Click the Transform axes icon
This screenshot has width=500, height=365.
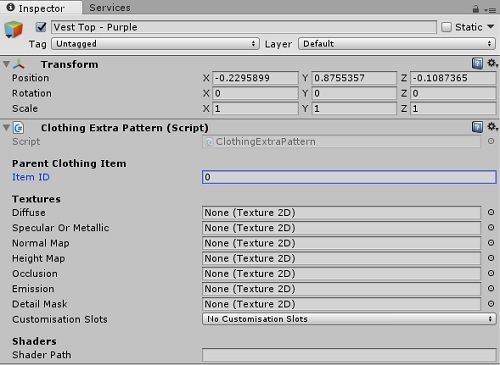19,64
